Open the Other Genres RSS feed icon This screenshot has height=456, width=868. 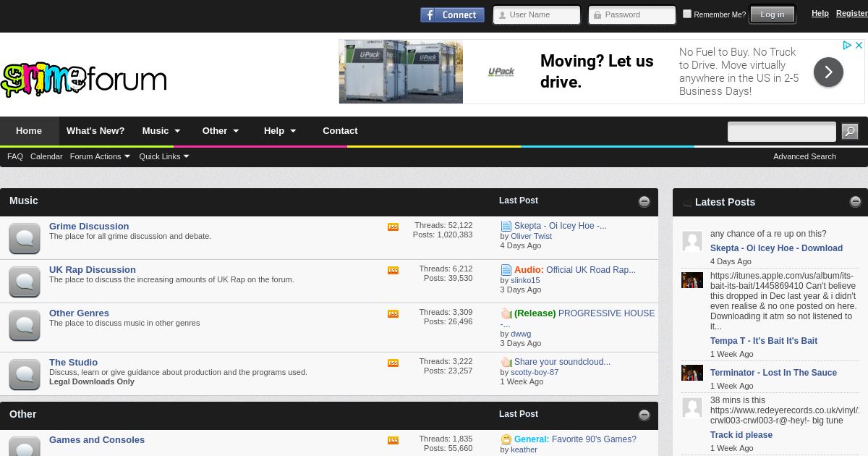click(x=393, y=313)
